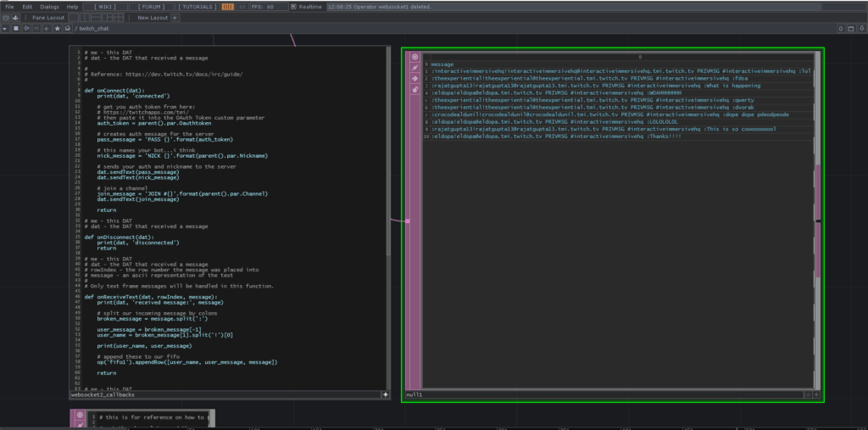The width and height of the screenshot is (868, 430).
Task: Select table row ending ':What is happening'
Action: (618, 86)
